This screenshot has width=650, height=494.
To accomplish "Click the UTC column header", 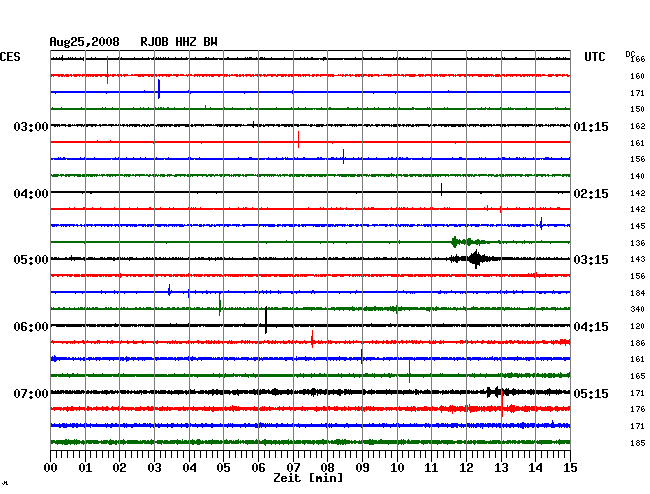I will click(x=594, y=57).
